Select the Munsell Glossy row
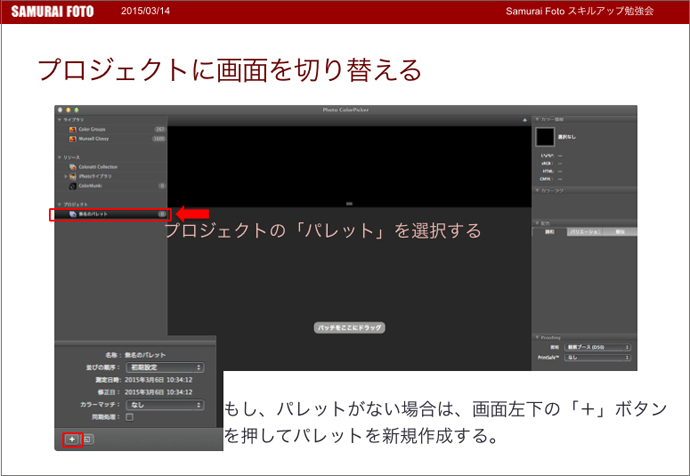 pos(111,139)
